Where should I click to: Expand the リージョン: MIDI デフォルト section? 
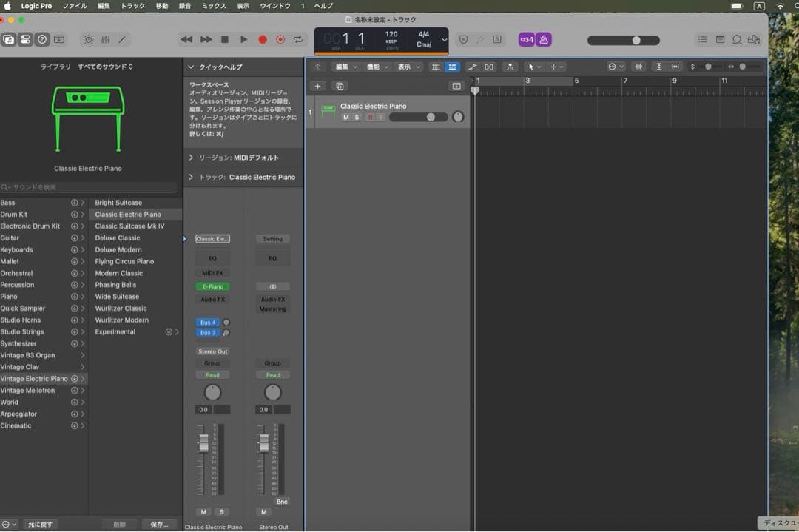191,158
